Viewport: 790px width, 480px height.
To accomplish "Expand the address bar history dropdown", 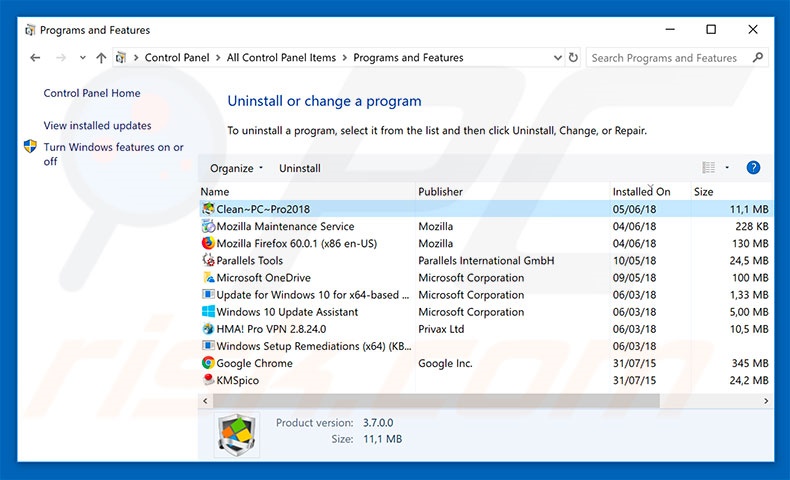I will (x=558, y=58).
